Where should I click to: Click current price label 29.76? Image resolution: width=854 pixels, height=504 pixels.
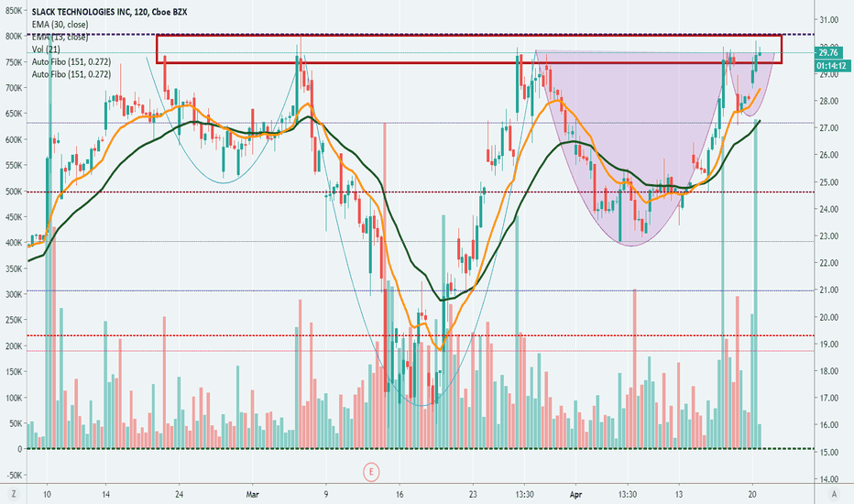828,53
